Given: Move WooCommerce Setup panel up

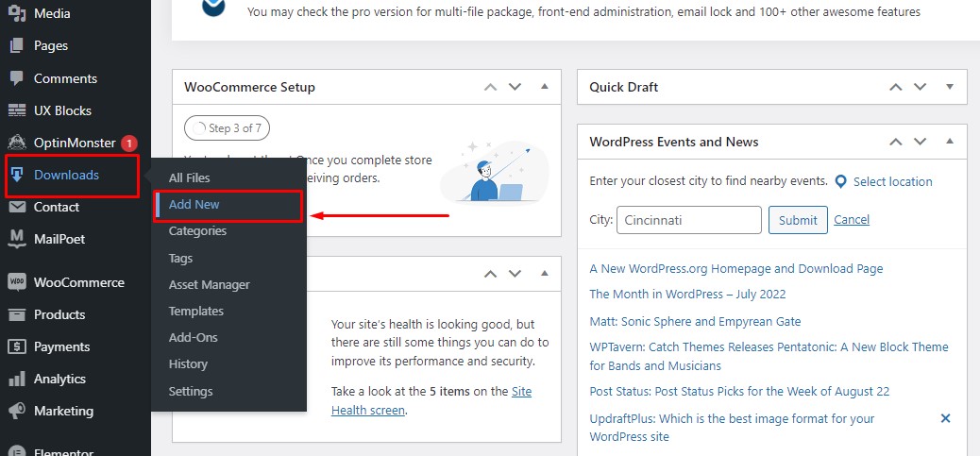Looking at the screenshot, I should coord(491,87).
